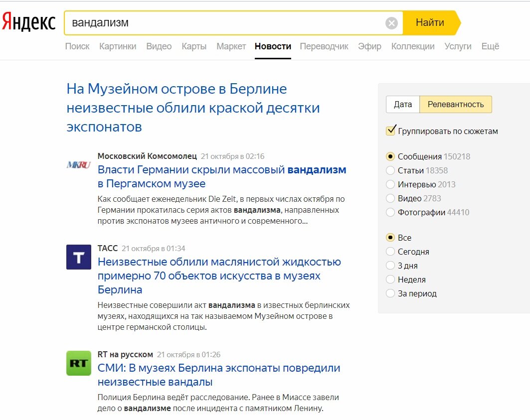Viewport: 530px width, 420px height.
Task: Switch to the Эфир tab
Action: point(369,46)
